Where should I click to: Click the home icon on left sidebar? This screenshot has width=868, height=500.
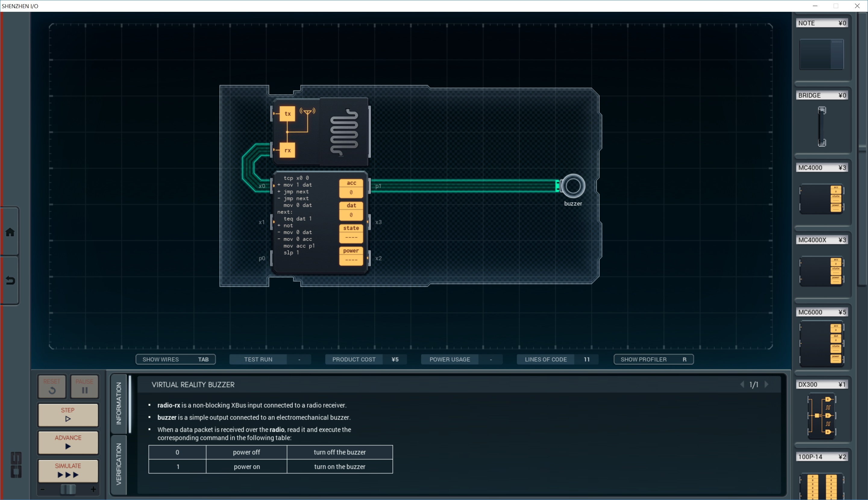10,232
